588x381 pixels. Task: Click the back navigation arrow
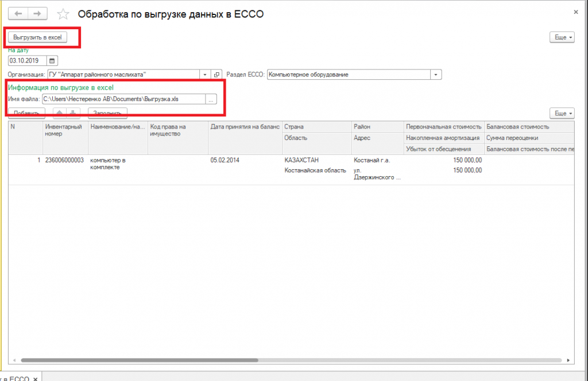[x=18, y=13]
